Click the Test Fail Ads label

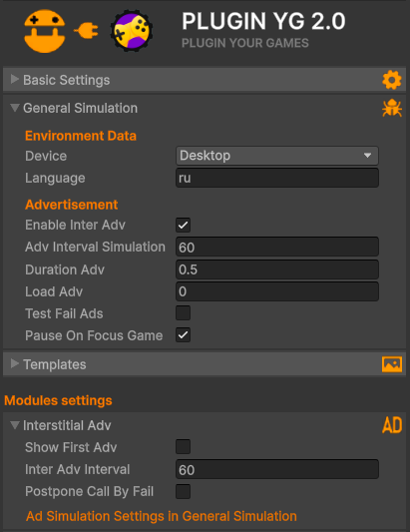64,313
